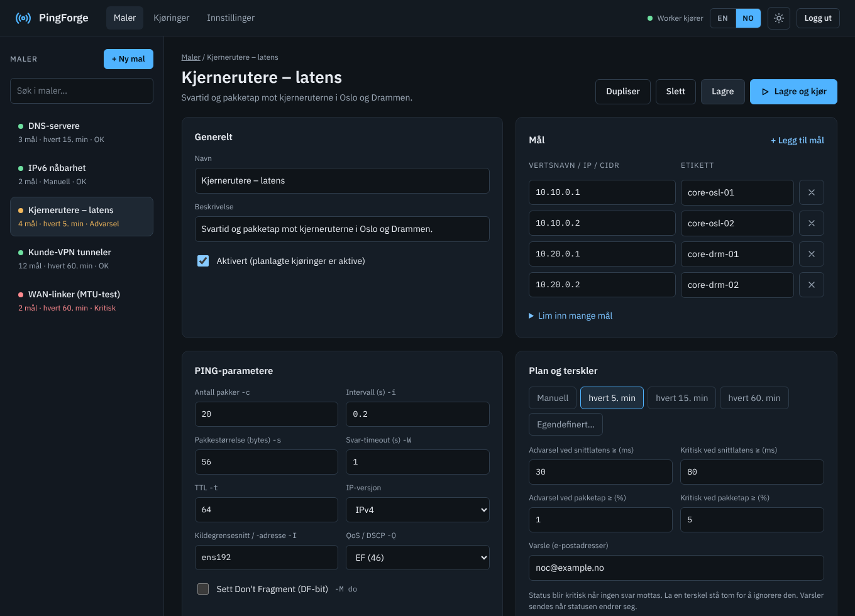Select the DNS-servere template
Image resolution: width=855 pixels, height=616 pixels.
82,132
